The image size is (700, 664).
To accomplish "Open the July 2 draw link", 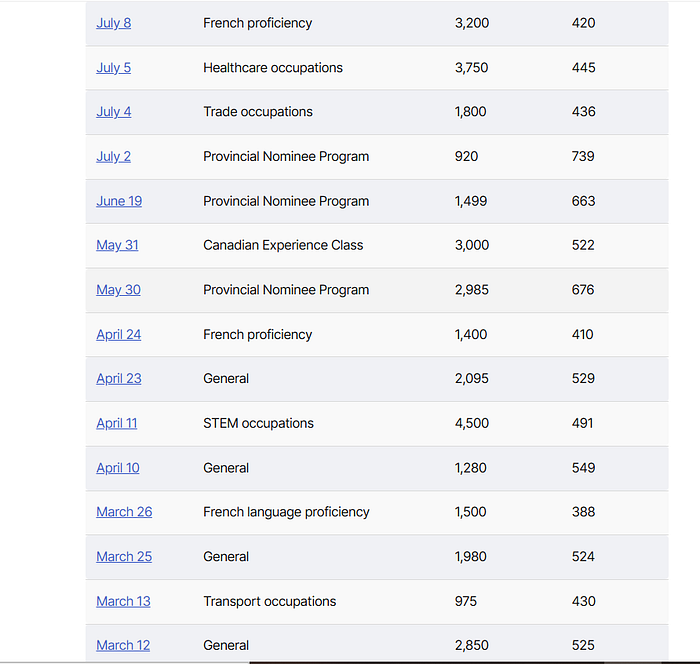I will tap(113, 156).
